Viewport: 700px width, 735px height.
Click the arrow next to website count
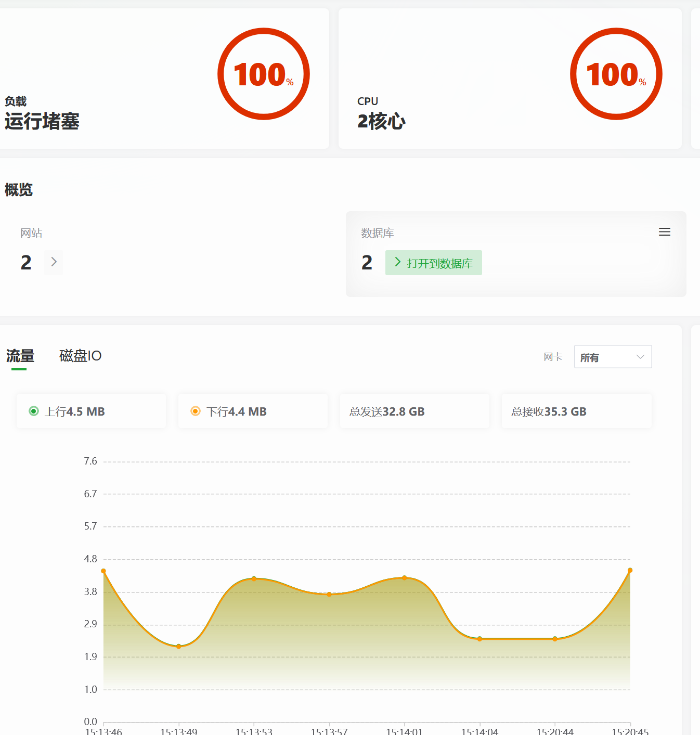(x=54, y=262)
